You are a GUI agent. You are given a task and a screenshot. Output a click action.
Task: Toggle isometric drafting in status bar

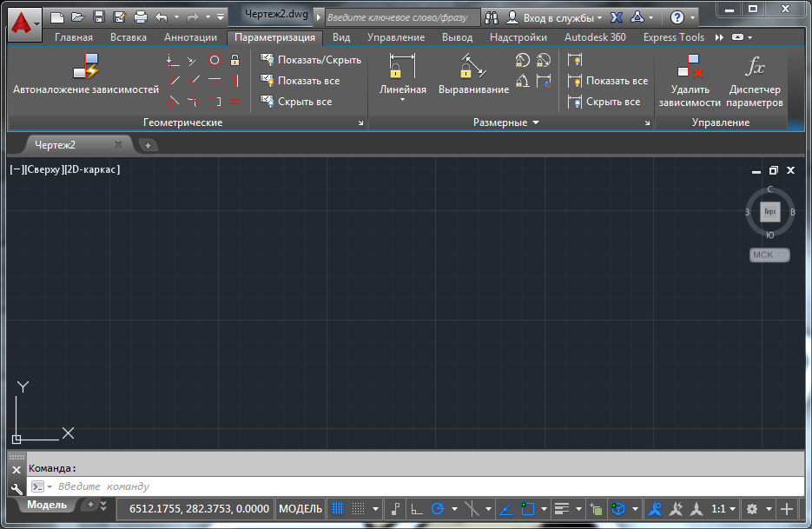[472, 509]
